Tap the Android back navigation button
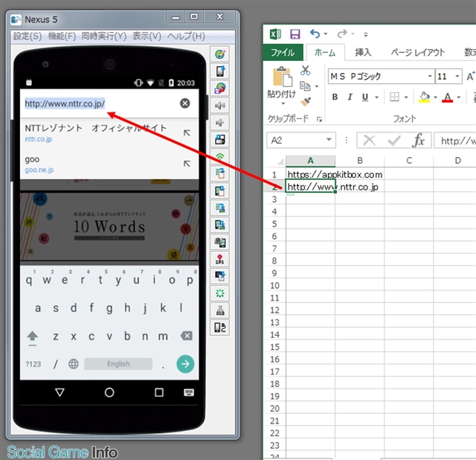Image resolution: width=476 pixels, height=460 pixels. click(59, 392)
